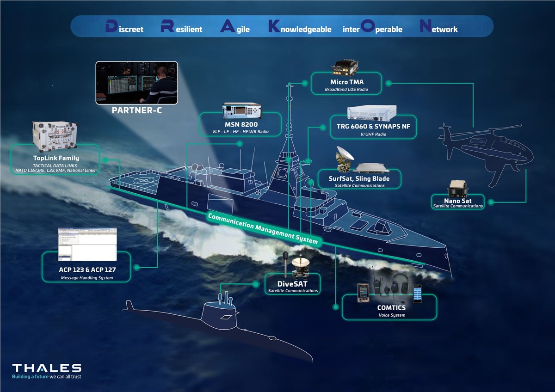Click the COMTICS title
This screenshot has height=392, width=555.
point(392,307)
